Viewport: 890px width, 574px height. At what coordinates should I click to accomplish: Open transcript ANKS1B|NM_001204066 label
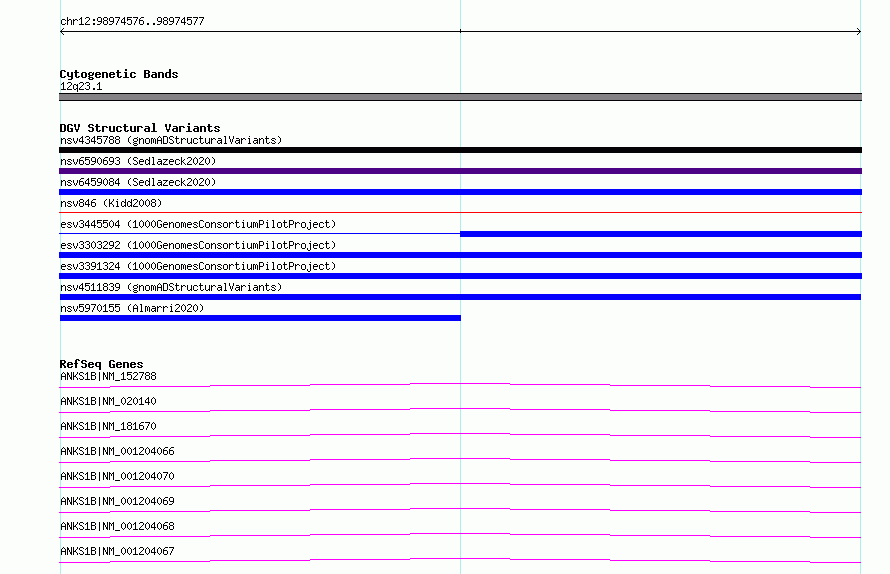point(117,451)
